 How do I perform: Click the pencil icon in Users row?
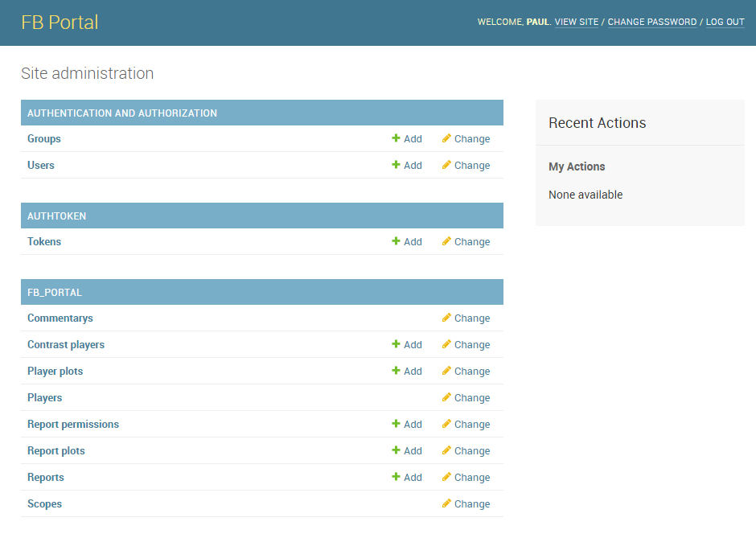click(446, 165)
